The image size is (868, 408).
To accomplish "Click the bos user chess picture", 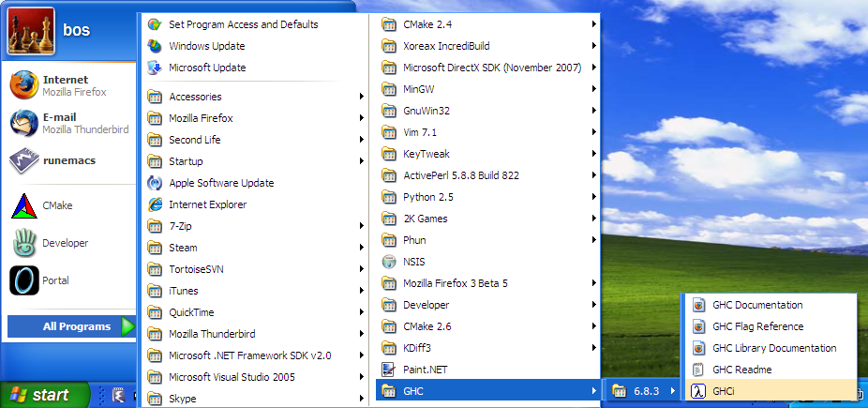I will point(31,31).
